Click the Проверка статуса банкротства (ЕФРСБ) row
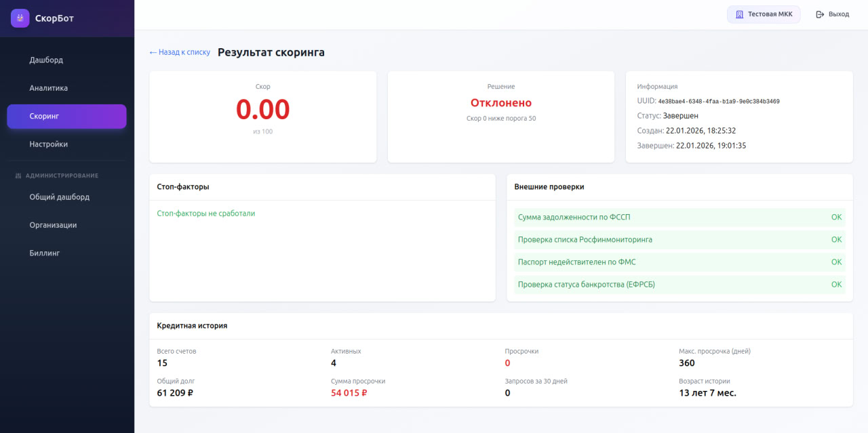The image size is (868, 433). tap(679, 284)
